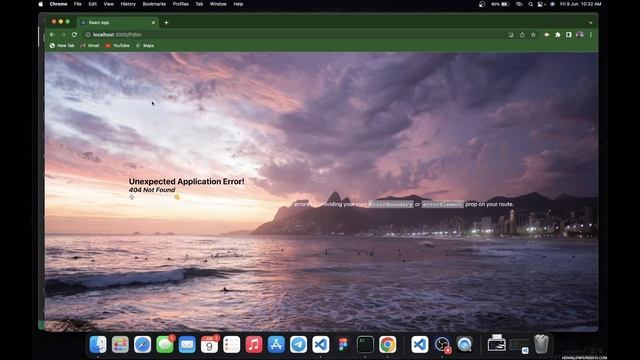Open Calendar from the Dock
640x360 pixels.
(x=209, y=344)
